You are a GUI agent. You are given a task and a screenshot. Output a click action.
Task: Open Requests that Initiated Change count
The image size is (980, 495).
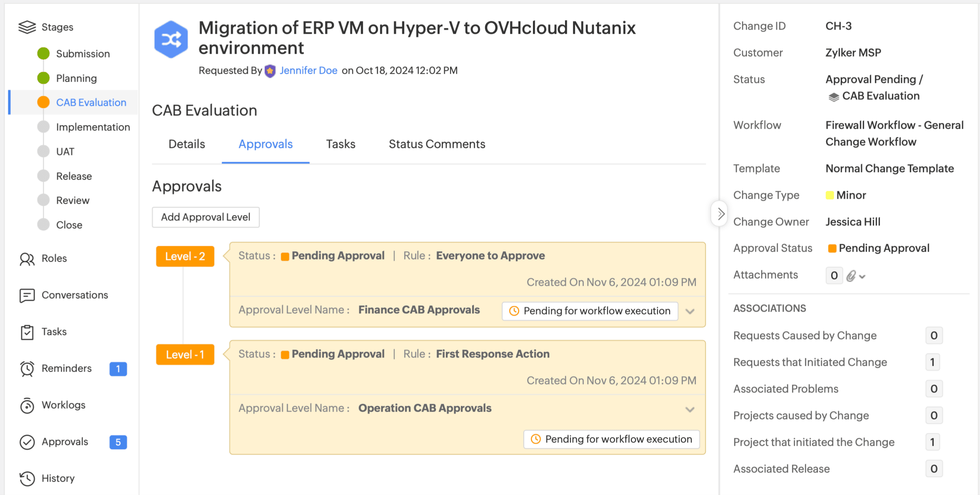point(932,362)
